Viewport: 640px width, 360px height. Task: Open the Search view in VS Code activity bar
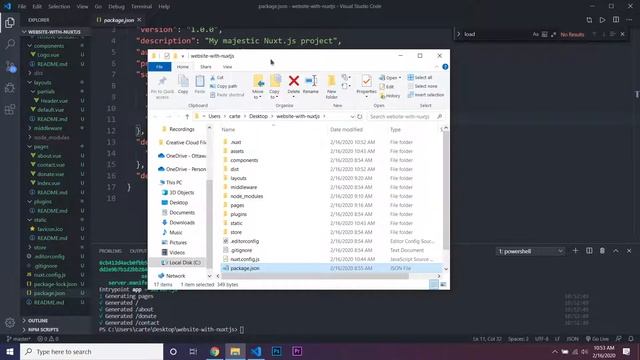point(10,44)
